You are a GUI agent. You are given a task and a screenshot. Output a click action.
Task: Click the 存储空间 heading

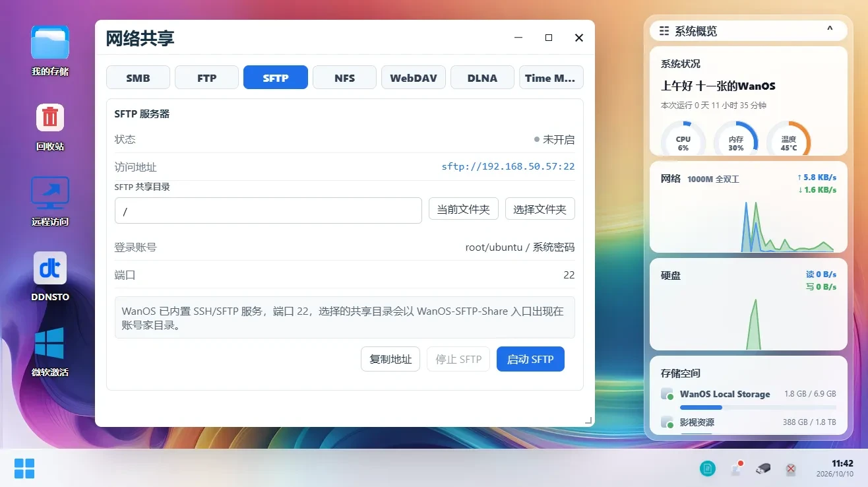tap(681, 373)
